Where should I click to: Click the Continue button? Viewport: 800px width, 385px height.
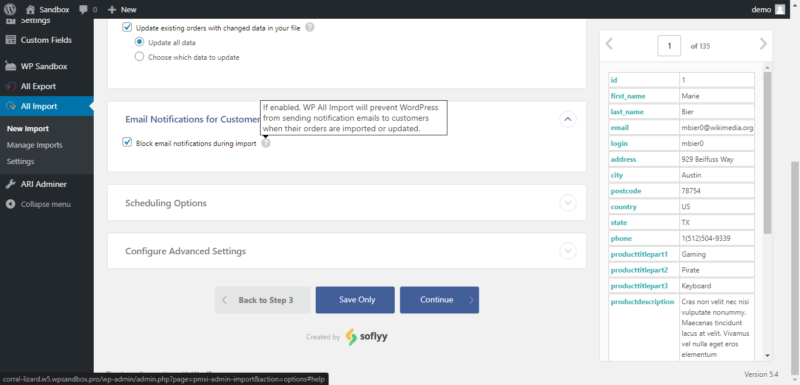pyautogui.click(x=439, y=300)
